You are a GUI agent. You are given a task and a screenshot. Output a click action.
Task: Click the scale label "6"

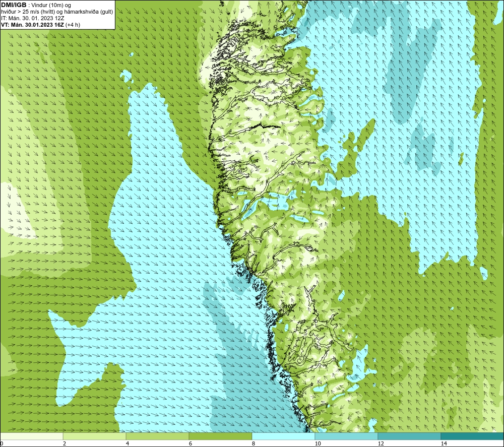[191, 443]
